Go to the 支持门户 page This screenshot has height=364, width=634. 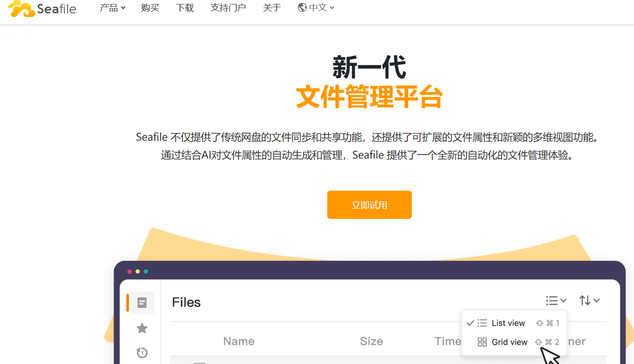click(x=228, y=8)
